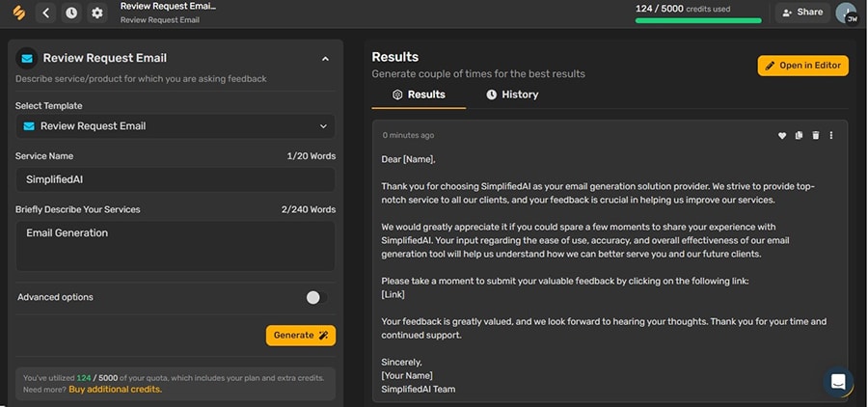Switch to the Results tab
The image size is (868, 407).
(x=419, y=95)
